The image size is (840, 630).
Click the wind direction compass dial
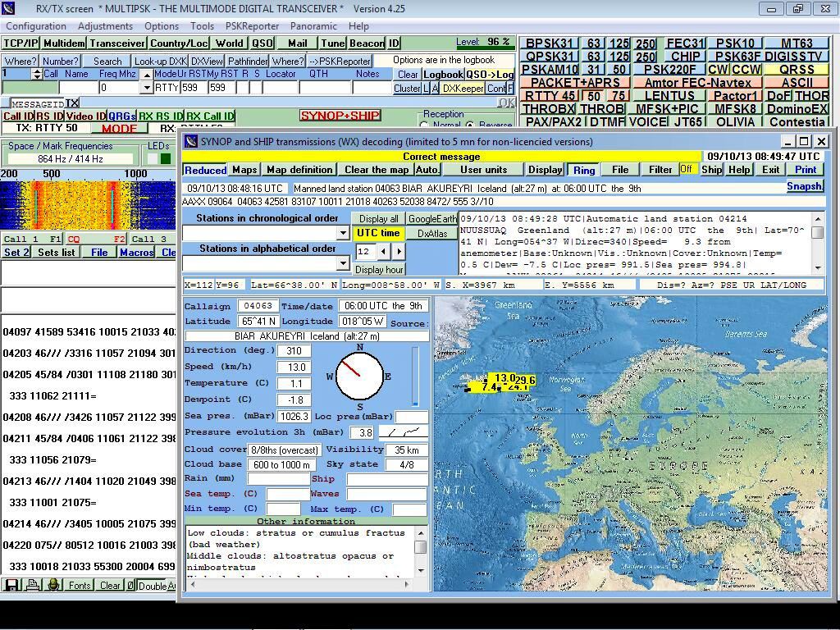[x=359, y=376]
